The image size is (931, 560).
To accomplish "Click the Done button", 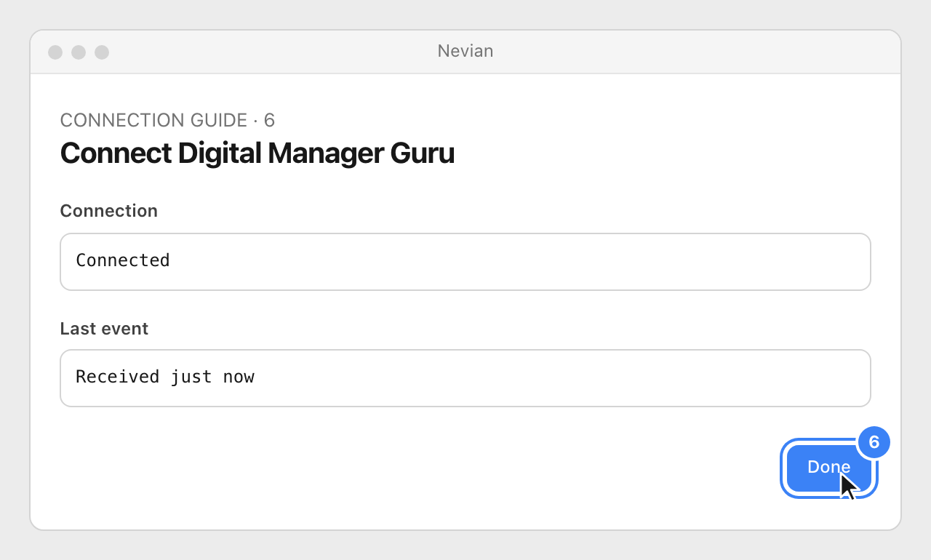I will click(829, 468).
